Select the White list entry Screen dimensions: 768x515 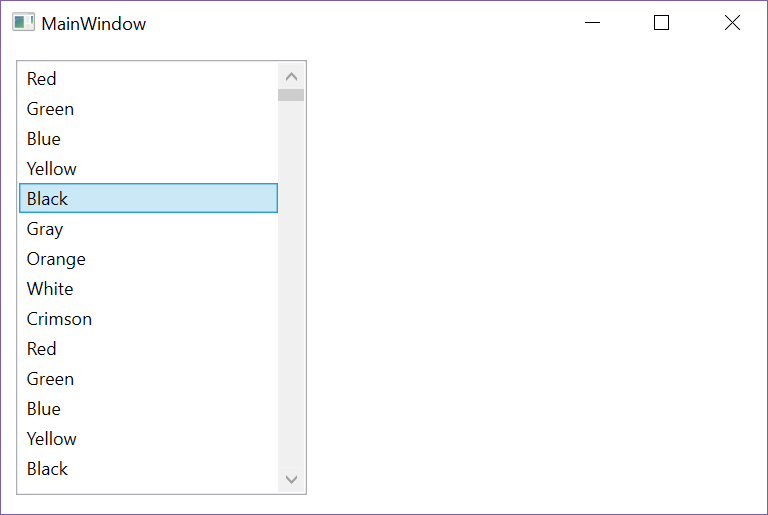click(148, 288)
